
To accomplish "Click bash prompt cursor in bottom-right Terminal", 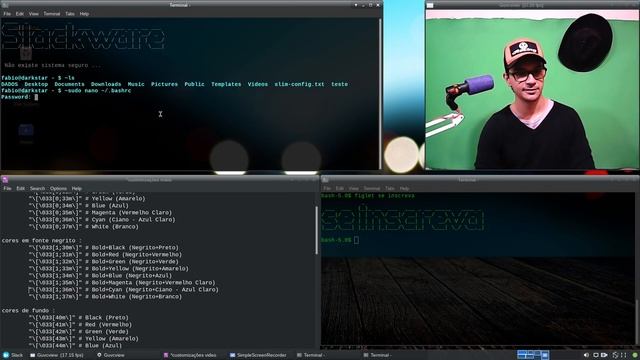I will tap(356, 240).
